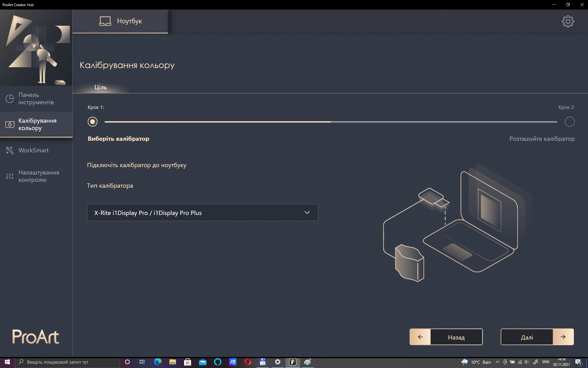Switch to the Ціль tab
588x368 pixels.
pyautogui.click(x=100, y=87)
